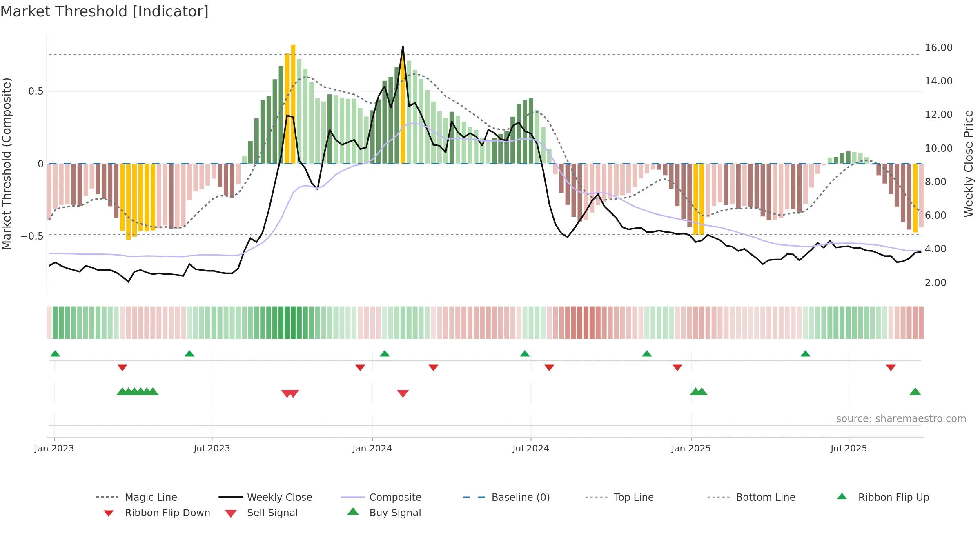Click the Ribbon Flip Down marker after Jul 2025
The height and width of the screenshot is (551, 980).
pyautogui.click(x=891, y=368)
